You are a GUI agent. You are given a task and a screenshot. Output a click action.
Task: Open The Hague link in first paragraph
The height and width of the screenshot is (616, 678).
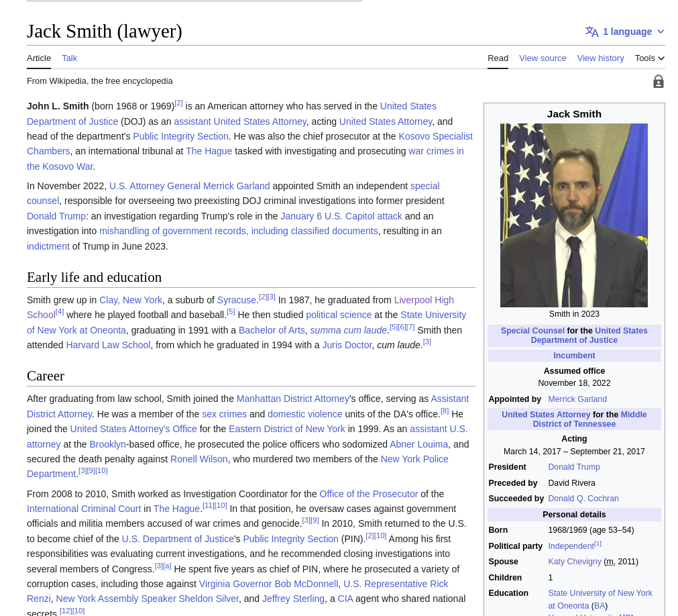[x=209, y=151]
